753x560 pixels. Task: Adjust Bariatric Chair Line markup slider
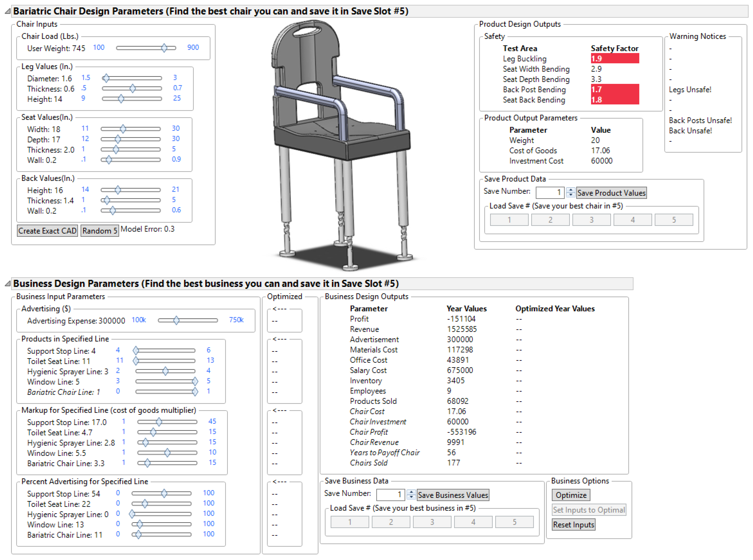(x=167, y=463)
